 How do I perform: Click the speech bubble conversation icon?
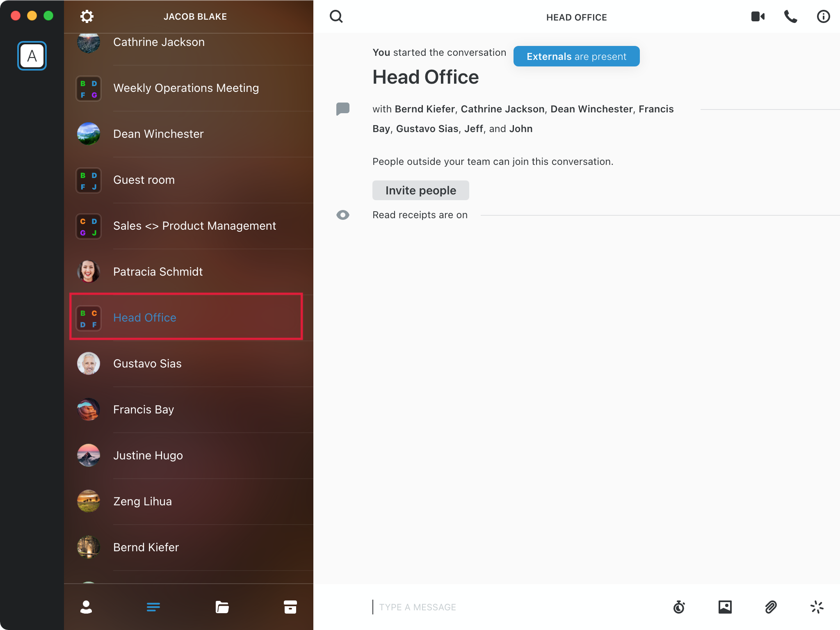pyautogui.click(x=343, y=109)
